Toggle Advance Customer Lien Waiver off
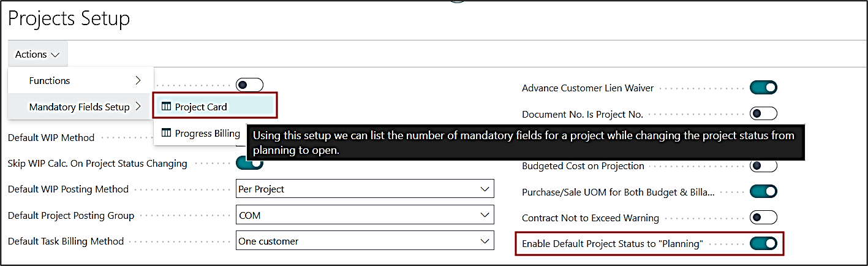 tap(763, 88)
